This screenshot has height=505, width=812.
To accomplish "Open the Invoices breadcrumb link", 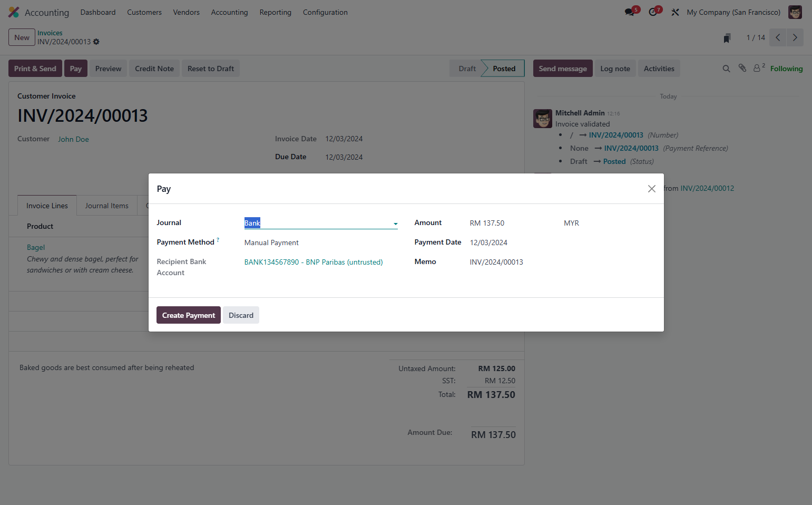I will 50,33.
